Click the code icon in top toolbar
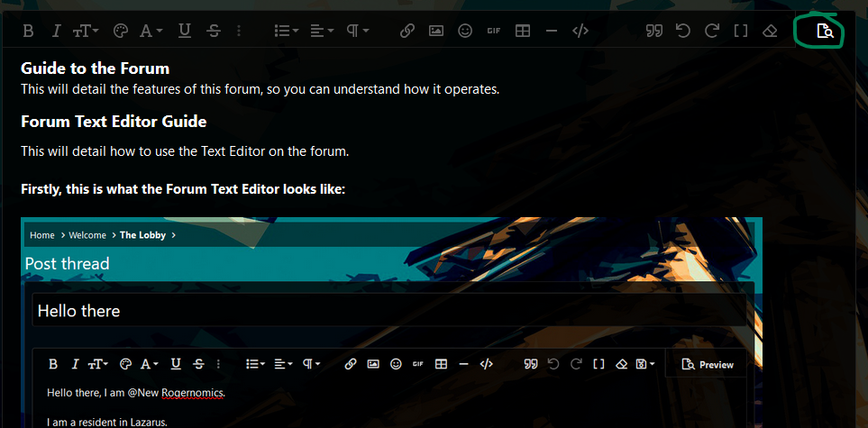The width and height of the screenshot is (868, 428). tap(580, 31)
